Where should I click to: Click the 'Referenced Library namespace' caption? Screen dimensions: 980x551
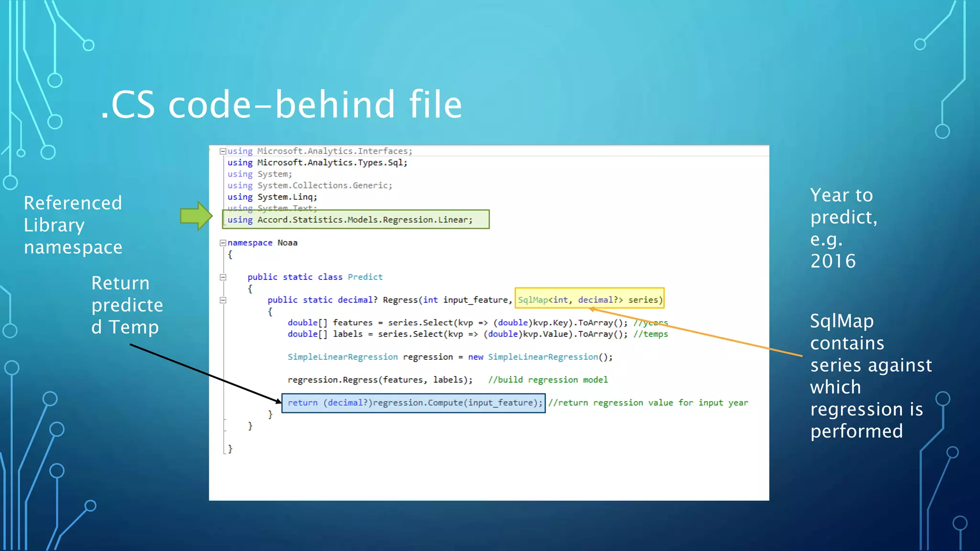73,225
